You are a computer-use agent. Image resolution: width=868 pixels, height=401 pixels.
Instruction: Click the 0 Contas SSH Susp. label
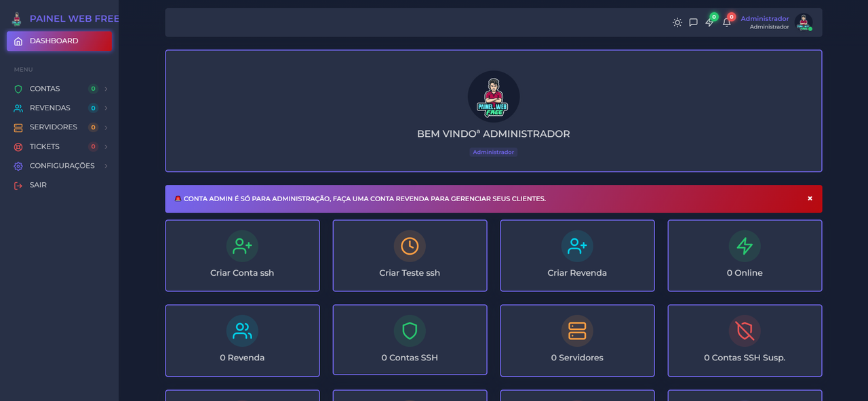[x=745, y=358]
